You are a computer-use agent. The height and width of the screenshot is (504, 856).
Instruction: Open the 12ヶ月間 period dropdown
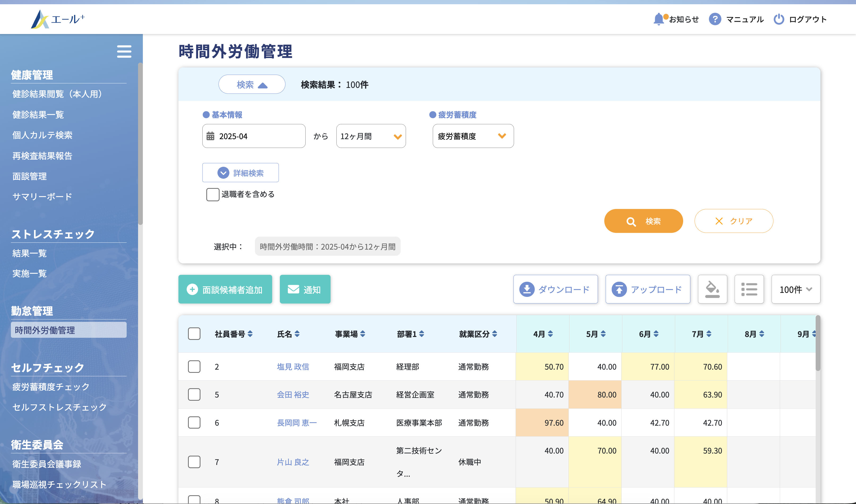tap(371, 136)
